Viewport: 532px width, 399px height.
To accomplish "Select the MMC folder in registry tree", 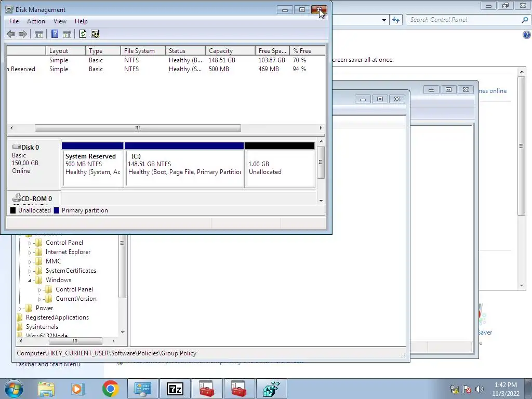I will point(54,261).
